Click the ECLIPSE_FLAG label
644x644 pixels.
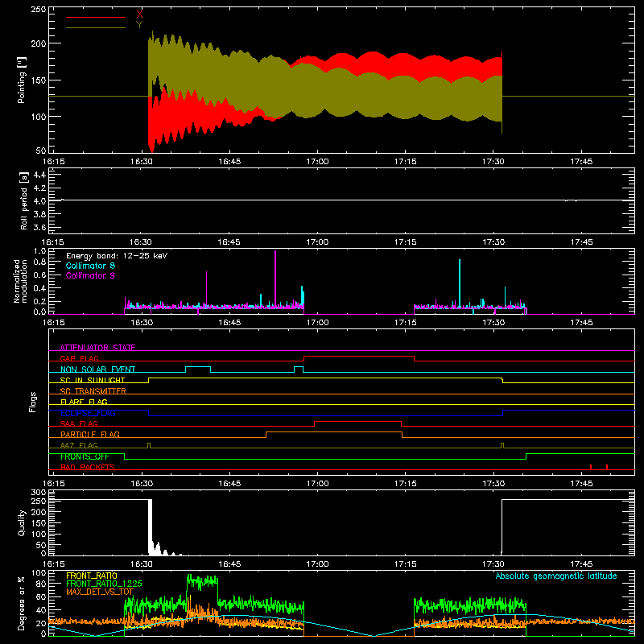coord(88,413)
